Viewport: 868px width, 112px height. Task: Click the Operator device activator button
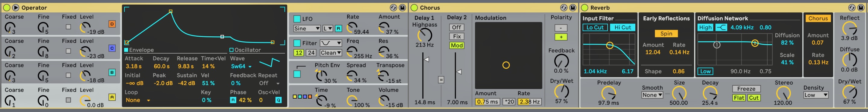tap(6, 8)
